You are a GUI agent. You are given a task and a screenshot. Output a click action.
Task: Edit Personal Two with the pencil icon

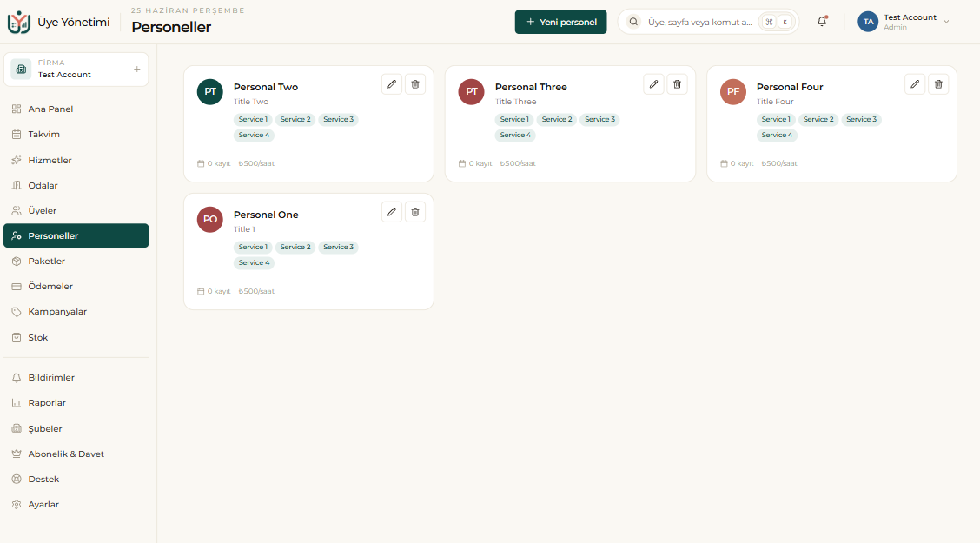(x=392, y=84)
